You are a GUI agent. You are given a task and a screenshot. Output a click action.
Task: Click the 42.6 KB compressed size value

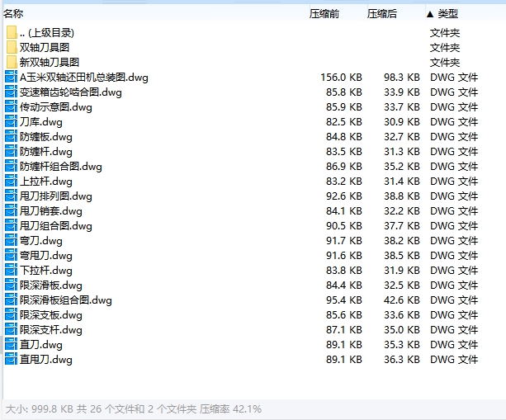coord(402,300)
